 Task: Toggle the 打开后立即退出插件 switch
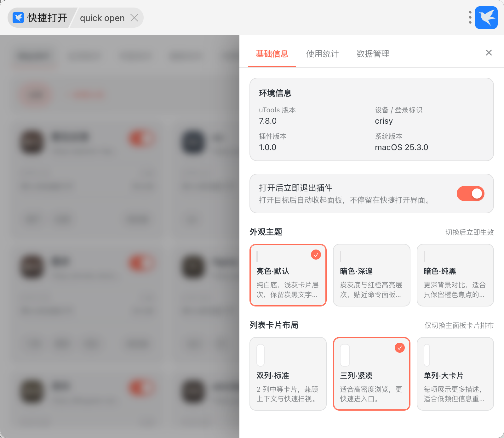click(x=470, y=194)
